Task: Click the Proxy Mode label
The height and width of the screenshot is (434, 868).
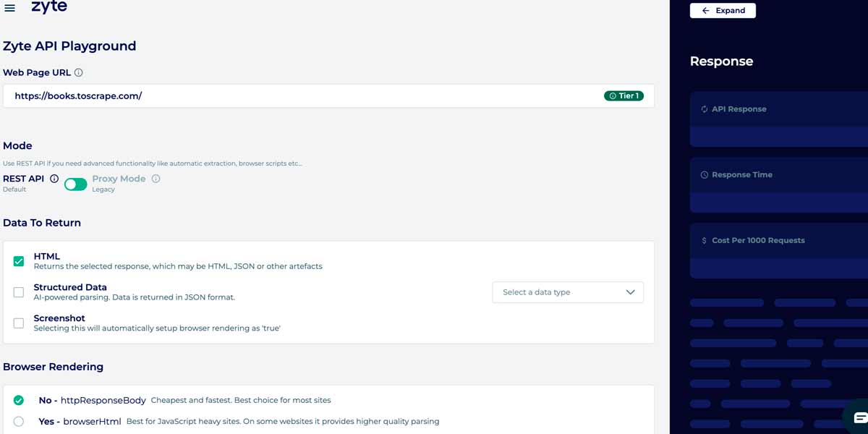Action: [x=119, y=179]
